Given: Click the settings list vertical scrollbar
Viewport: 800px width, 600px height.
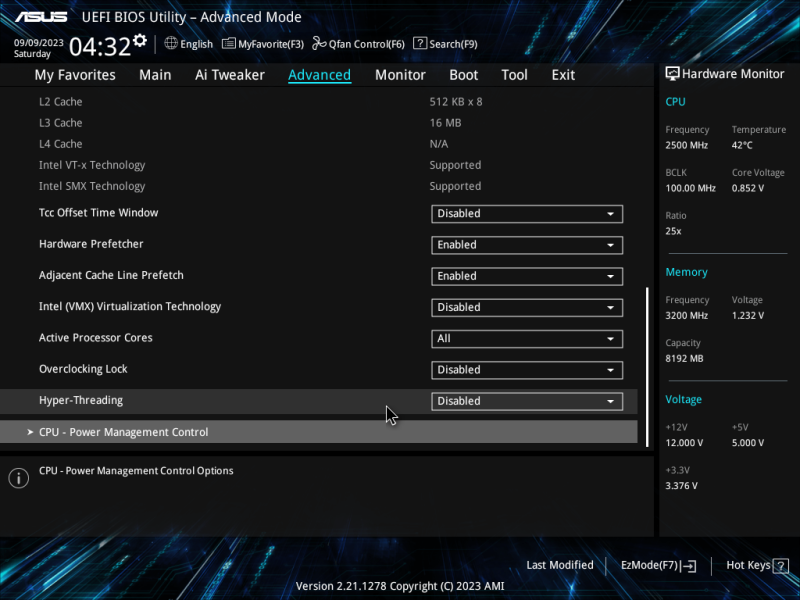Looking at the screenshot, I should click(647, 366).
